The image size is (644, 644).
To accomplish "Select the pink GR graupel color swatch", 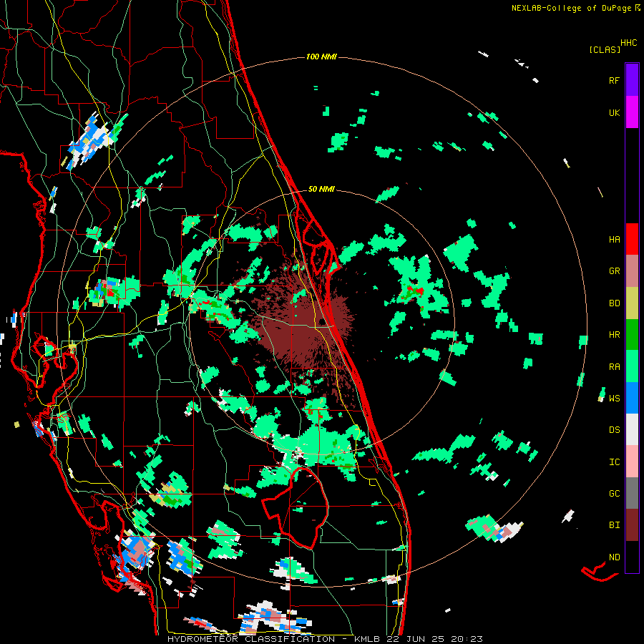I will [x=632, y=271].
